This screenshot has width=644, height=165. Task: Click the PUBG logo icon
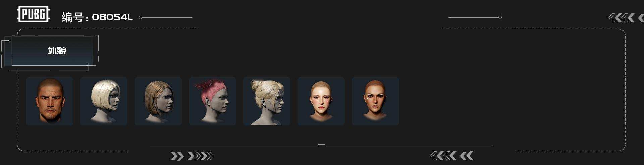pos(34,14)
